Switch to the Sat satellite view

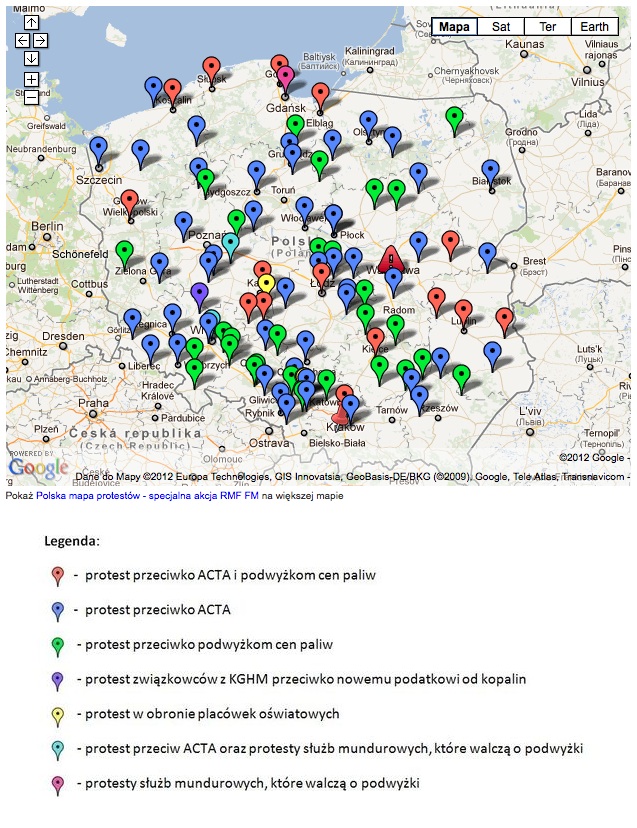point(501,26)
